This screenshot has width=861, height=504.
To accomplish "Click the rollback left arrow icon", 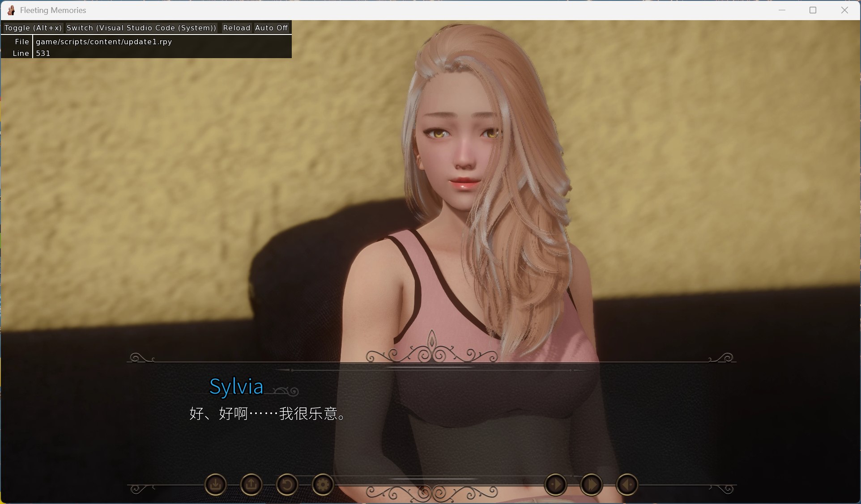I will click(x=627, y=484).
